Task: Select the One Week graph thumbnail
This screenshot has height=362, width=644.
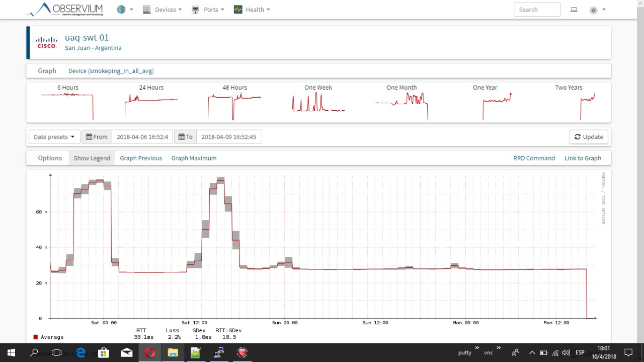Action: click(318, 103)
